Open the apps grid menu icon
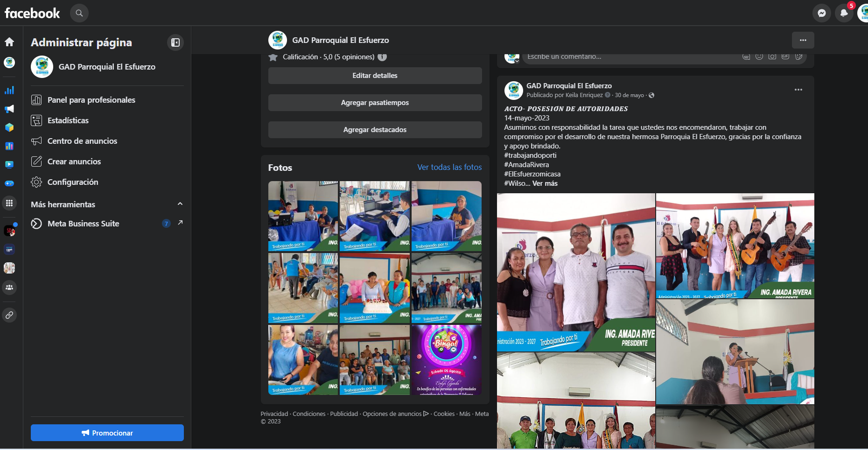 [x=9, y=203]
